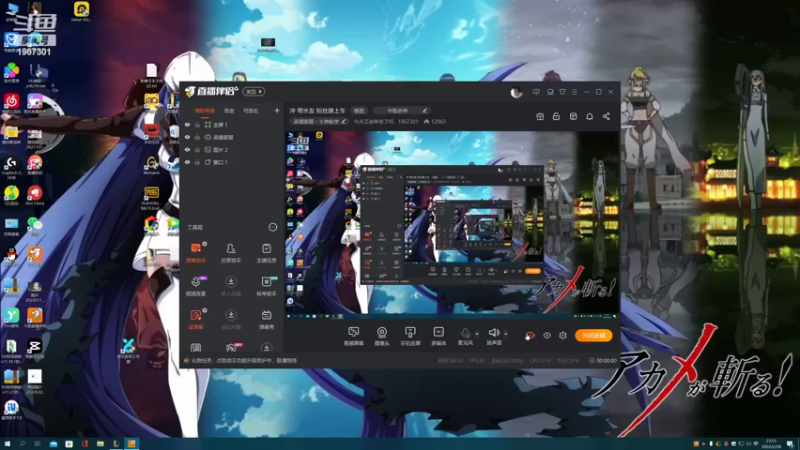Open 手机投屏 phone casting
The width and height of the screenshot is (800, 450).
click(410, 336)
